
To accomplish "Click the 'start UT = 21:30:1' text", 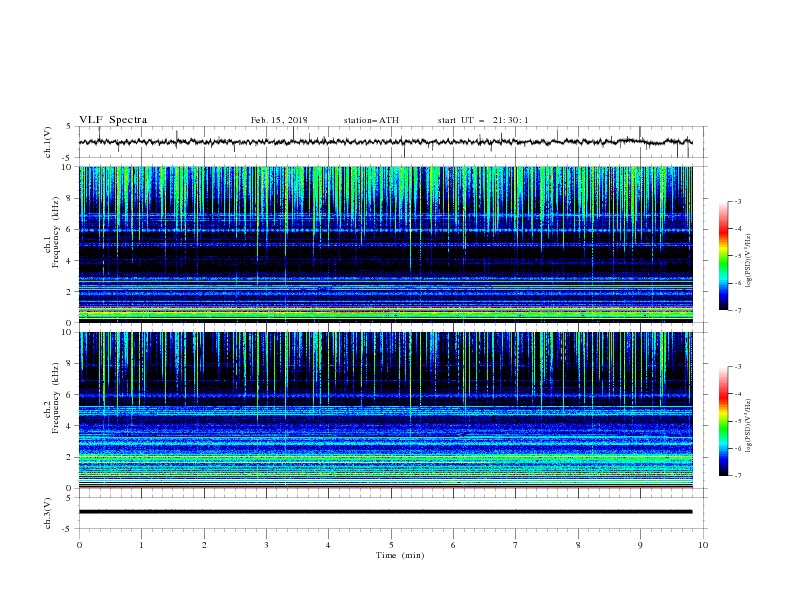I will (x=483, y=120).
